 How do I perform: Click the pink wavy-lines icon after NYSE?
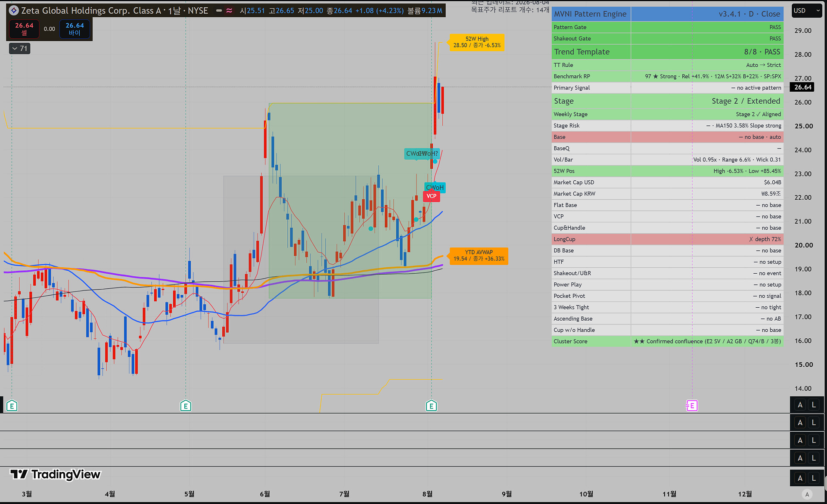(229, 11)
